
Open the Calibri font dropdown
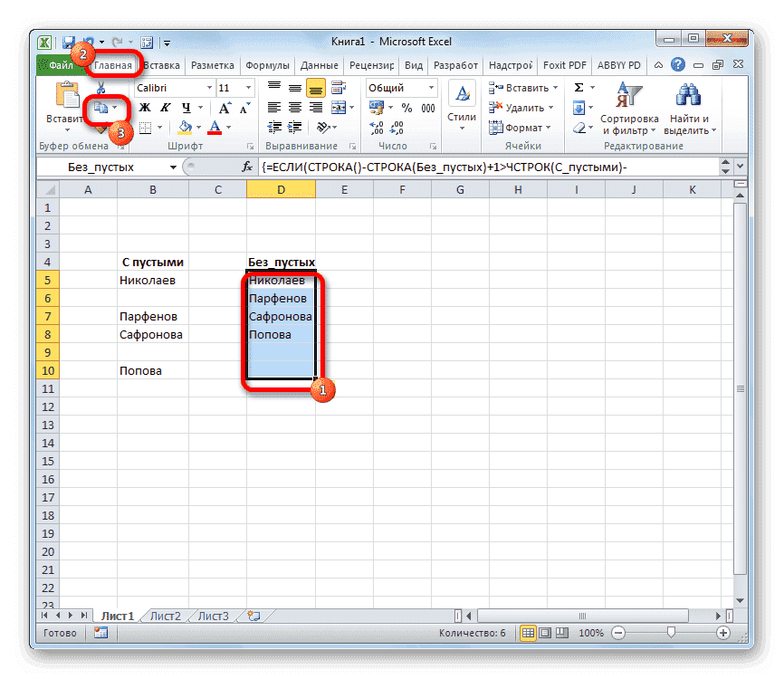point(209,87)
